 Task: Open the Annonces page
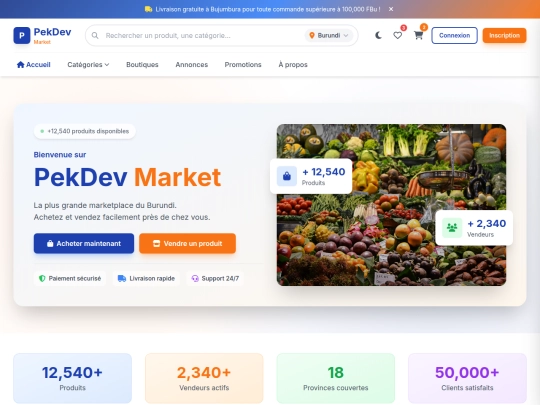tap(191, 65)
